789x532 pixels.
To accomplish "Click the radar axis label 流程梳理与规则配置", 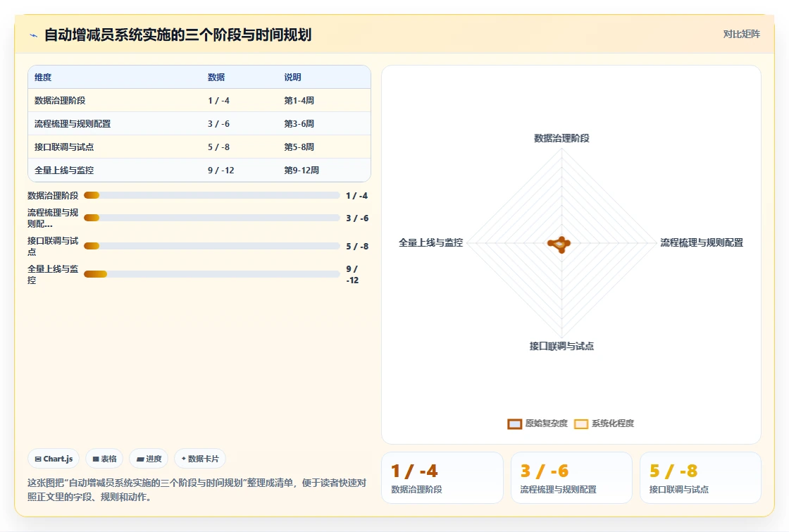I will point(702,242).
